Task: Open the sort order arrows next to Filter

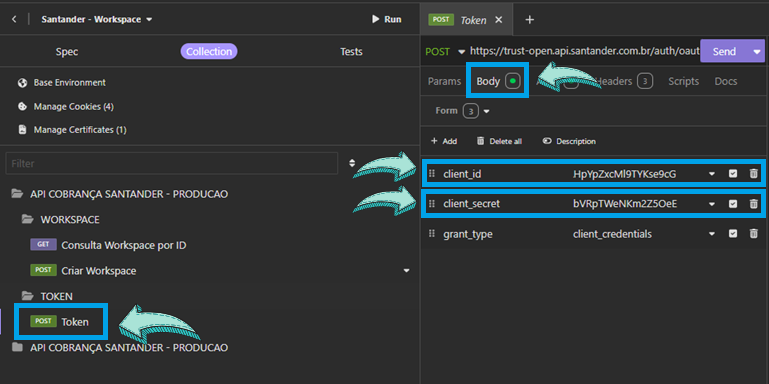Action: pyautogui.click(x=352, y=163)
